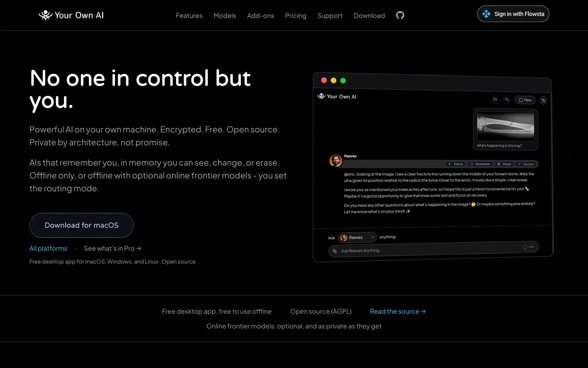Click the yellow minimize dot in preview window
The image size is (588, 368).
click(x=333, y=80)
